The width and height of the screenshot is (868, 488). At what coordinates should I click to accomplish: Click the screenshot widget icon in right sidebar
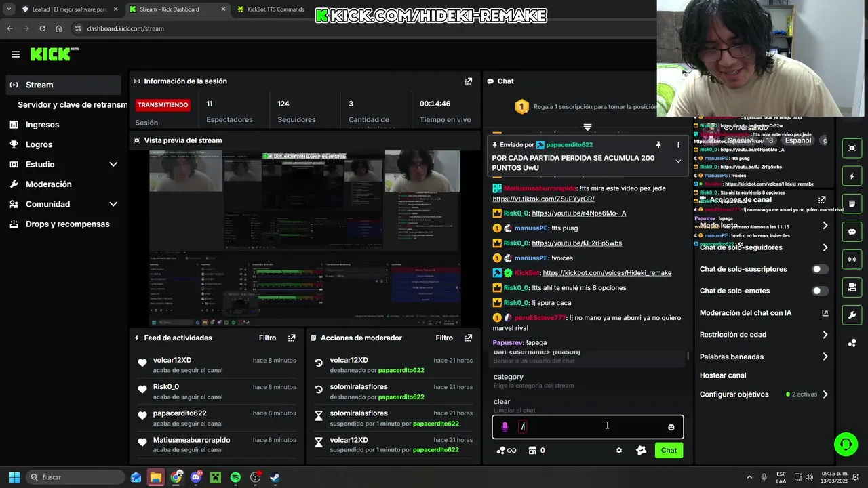(852, 148)
